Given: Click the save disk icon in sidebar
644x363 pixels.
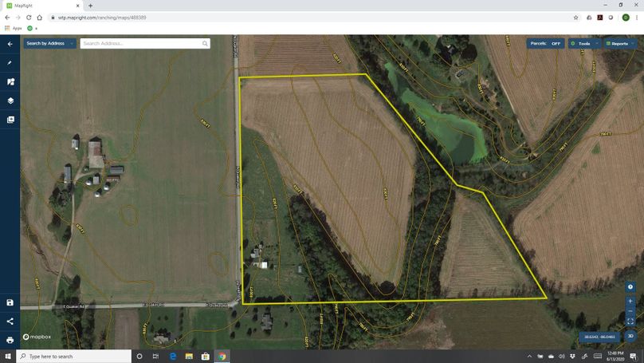Looking at the screenshot, I should (10, 302).
